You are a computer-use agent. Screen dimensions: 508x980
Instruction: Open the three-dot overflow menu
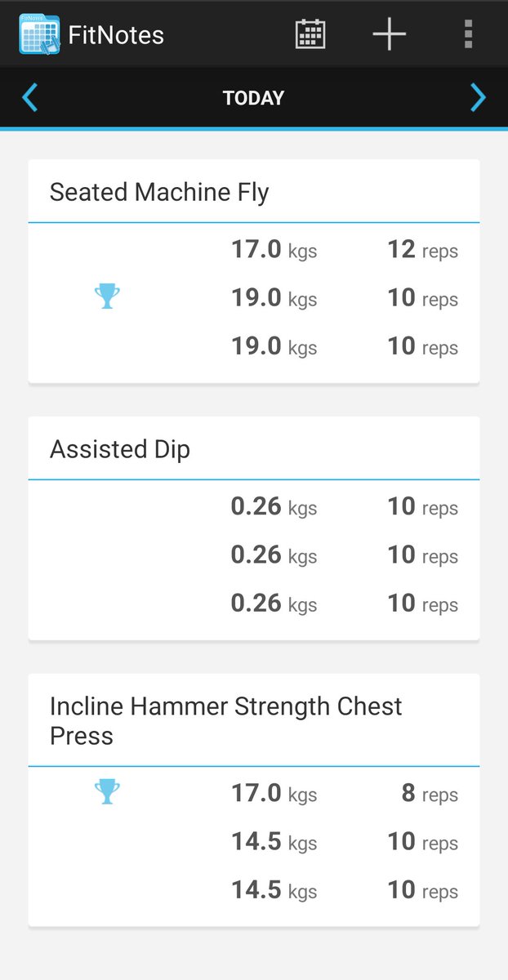pos(468,34)
